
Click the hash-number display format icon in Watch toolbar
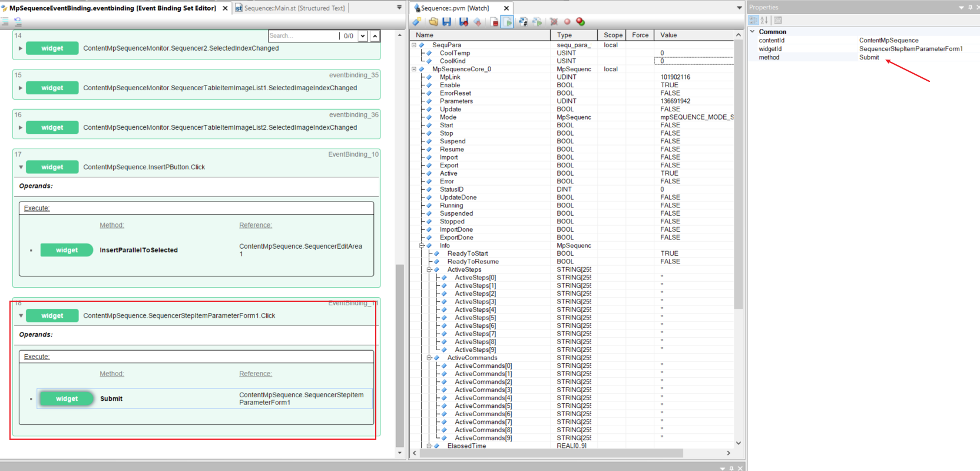click(523, 22)
